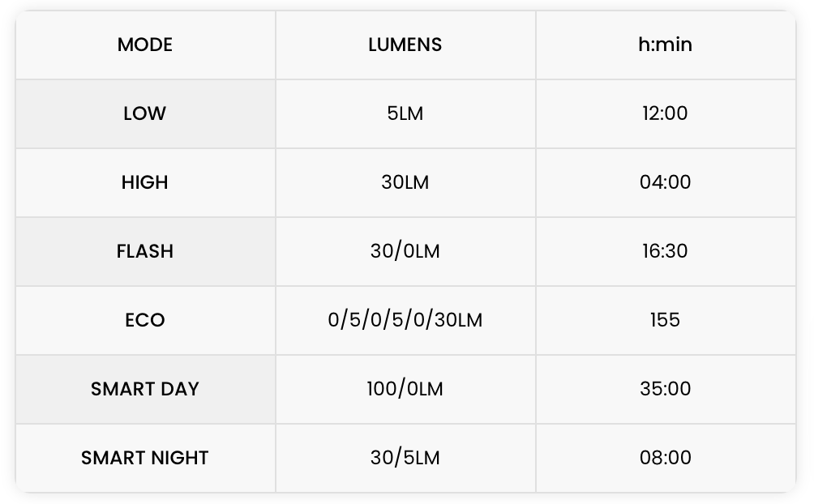Select the SMART NIGHT mode cell
Screen dimensions: 814x504
click(145, 458)
